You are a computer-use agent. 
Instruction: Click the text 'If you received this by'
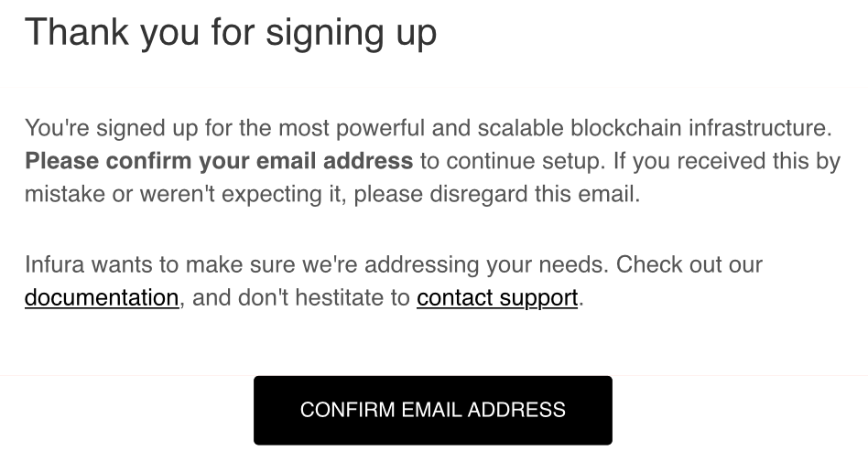pyautogui.click(x=727, y=161)
